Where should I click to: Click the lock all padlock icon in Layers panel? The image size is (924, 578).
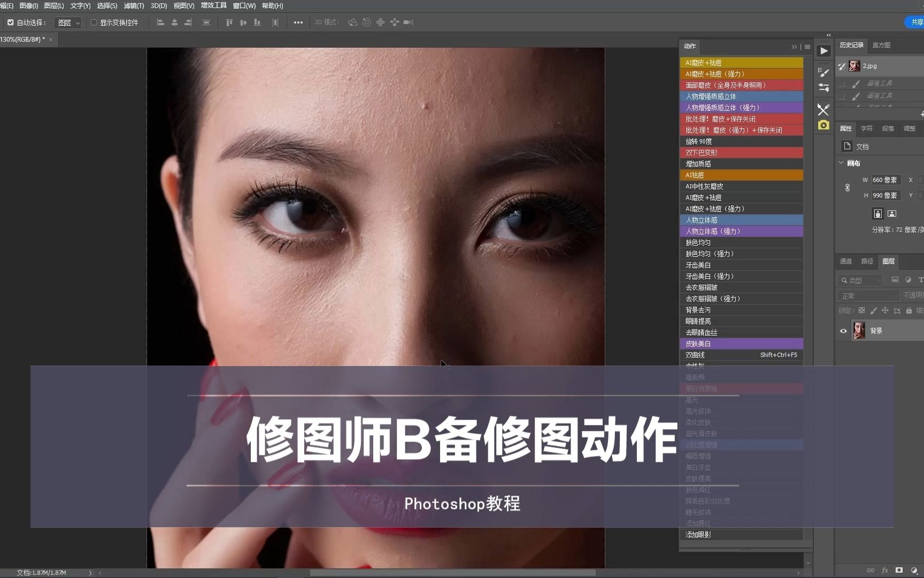point(909,310)
